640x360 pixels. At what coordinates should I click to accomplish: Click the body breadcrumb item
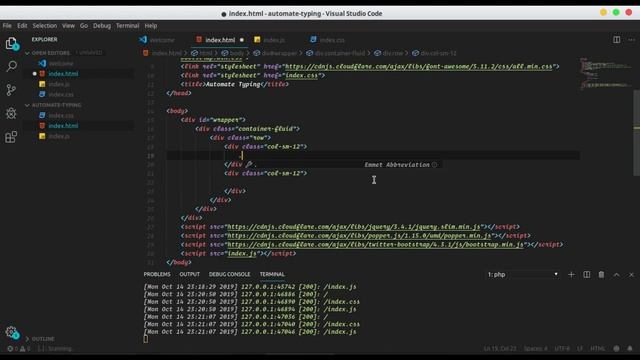(x=233, y=53)
